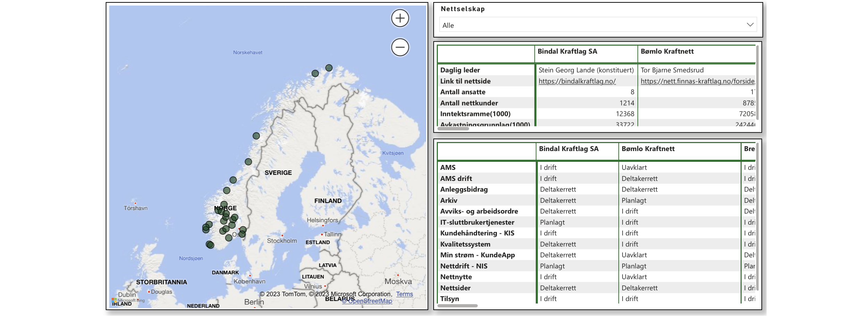Select the Nettdrift - NIS row label
This screenshot has width=868, height=316.
coord(464,266)
